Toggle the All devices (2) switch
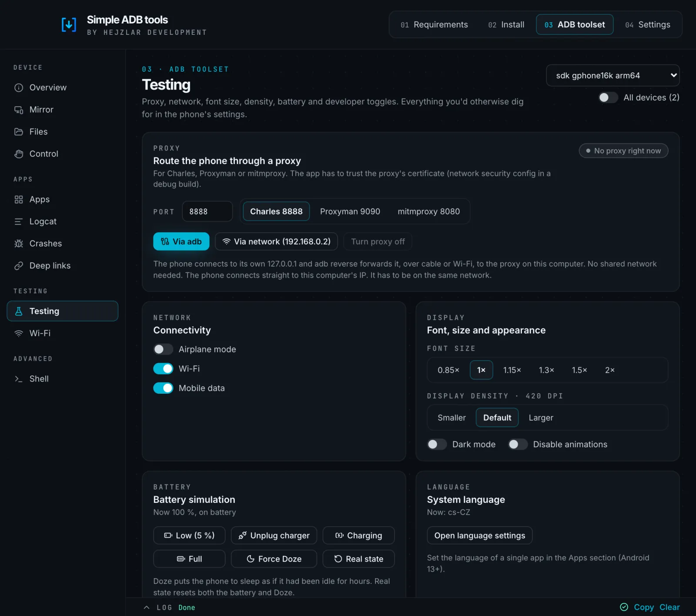The width and height of the screenshot is (696, 616). click(x=608, y=97)
